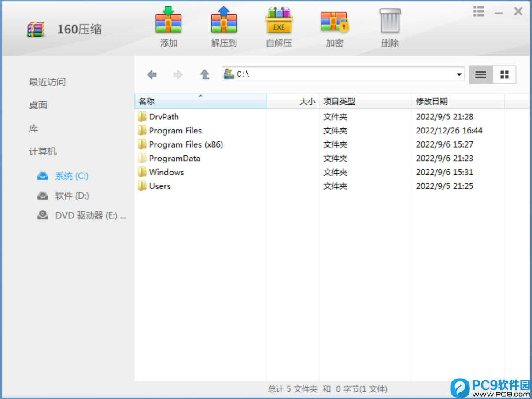Viewport: 532px width, 399px height.
Task: Select 计算机 in sidebar
Action: (x=43, y=151)
